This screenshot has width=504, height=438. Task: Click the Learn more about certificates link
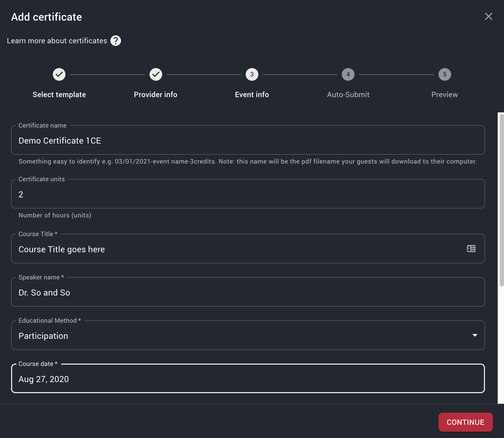click(x=57, y=41)
